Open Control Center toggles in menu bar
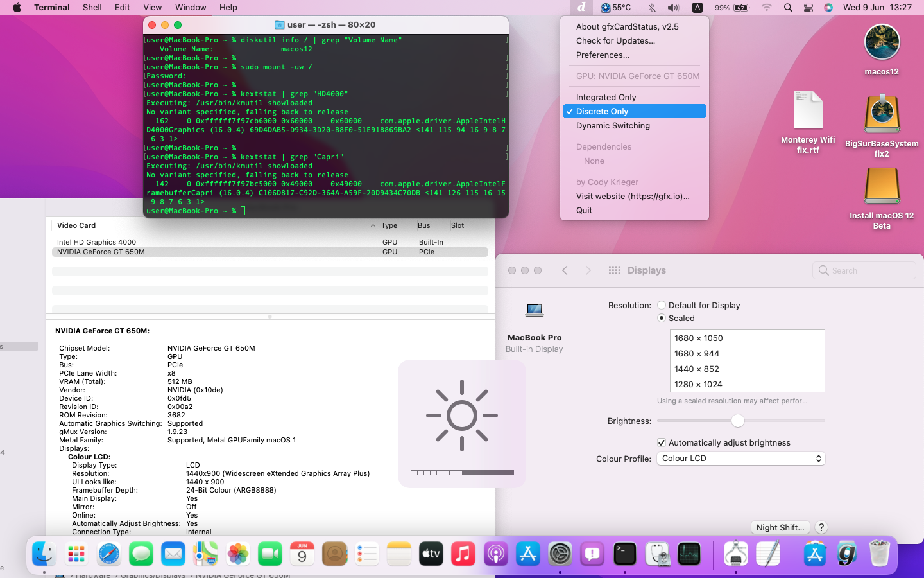 [x=809, y=8]
